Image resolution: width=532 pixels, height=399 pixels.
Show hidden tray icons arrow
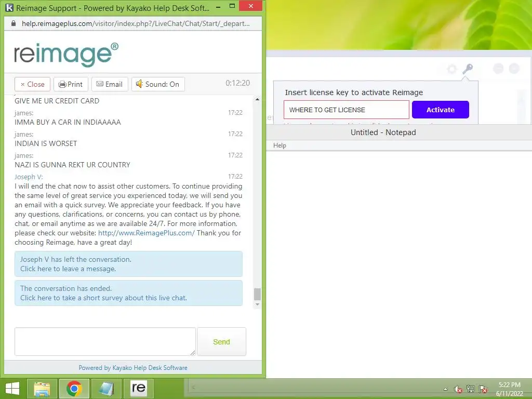point(445,389)
